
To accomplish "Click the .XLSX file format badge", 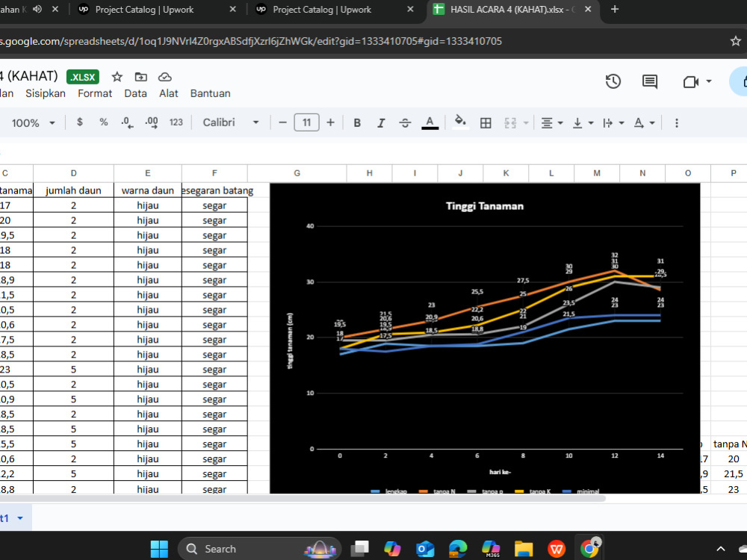I will [83, 77].
